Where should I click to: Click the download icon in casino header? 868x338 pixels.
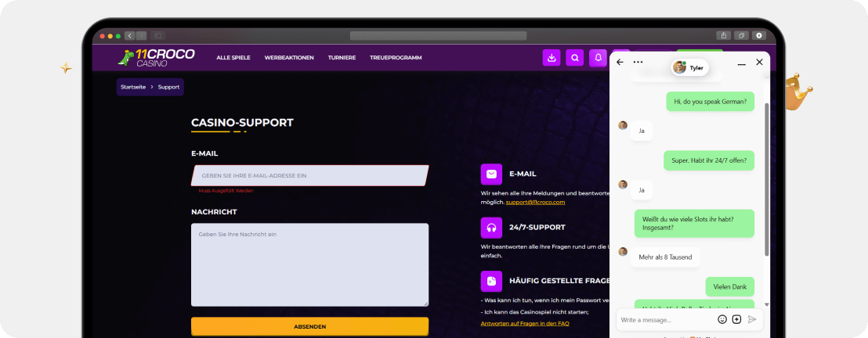(x=552, y=57)
